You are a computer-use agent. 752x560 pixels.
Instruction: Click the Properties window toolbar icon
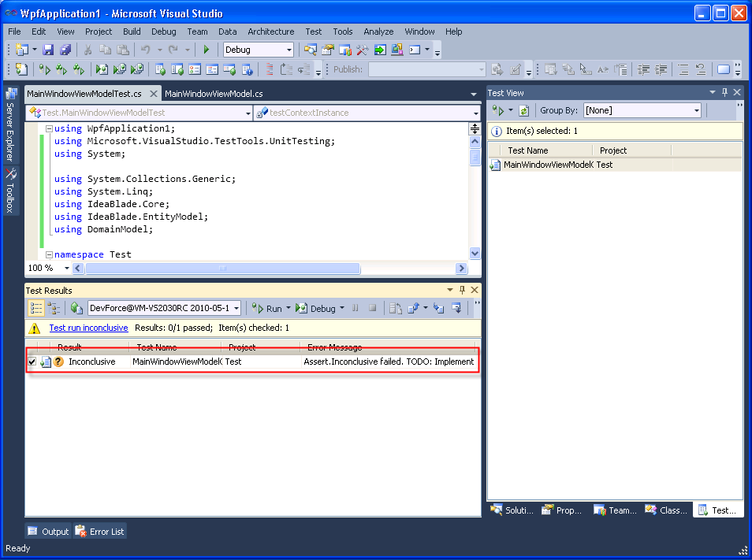tap(328, 50)
